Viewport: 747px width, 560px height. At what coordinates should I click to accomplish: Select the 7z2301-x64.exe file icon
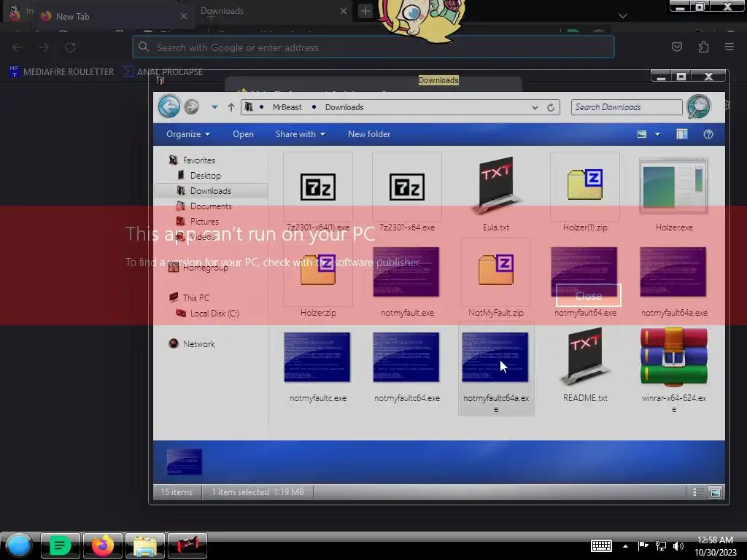[407, 187]
